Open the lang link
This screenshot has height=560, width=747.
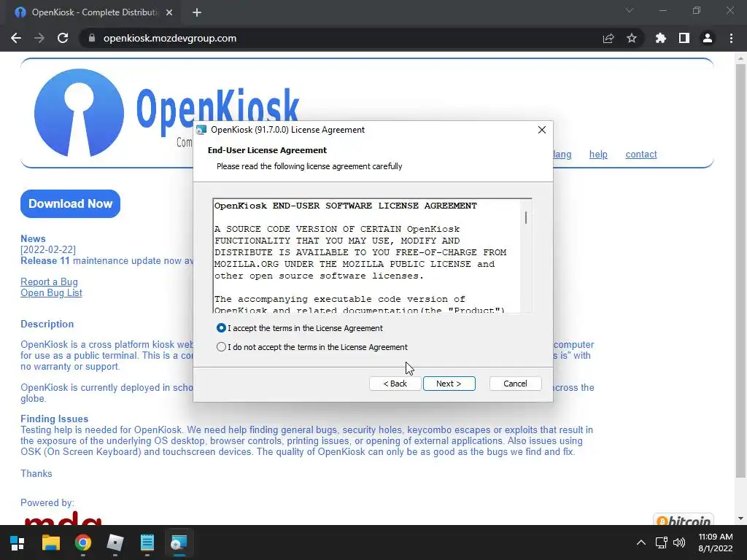pyautogui.click(x=562, y=155)
